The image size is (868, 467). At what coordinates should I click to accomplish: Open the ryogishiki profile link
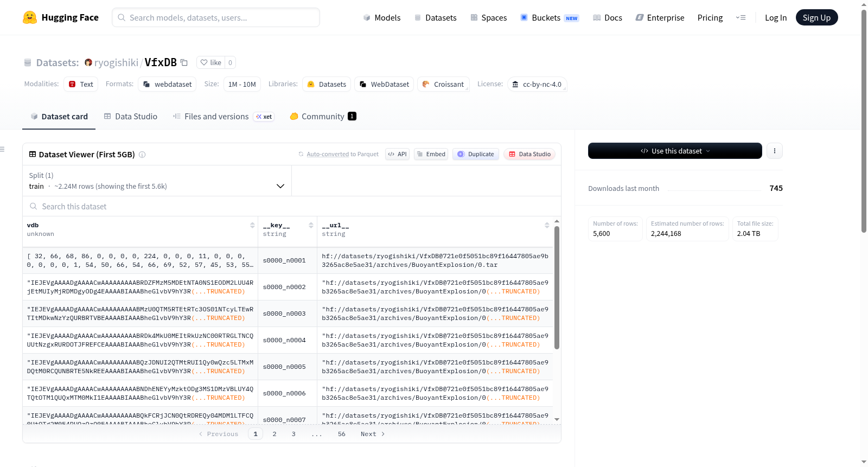[117, 62]
